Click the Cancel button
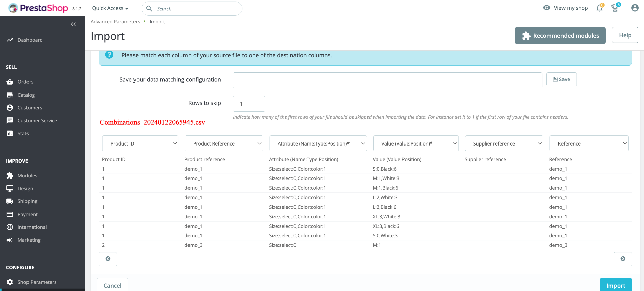Screen dimensions: 644x291 tap(112, 285)
